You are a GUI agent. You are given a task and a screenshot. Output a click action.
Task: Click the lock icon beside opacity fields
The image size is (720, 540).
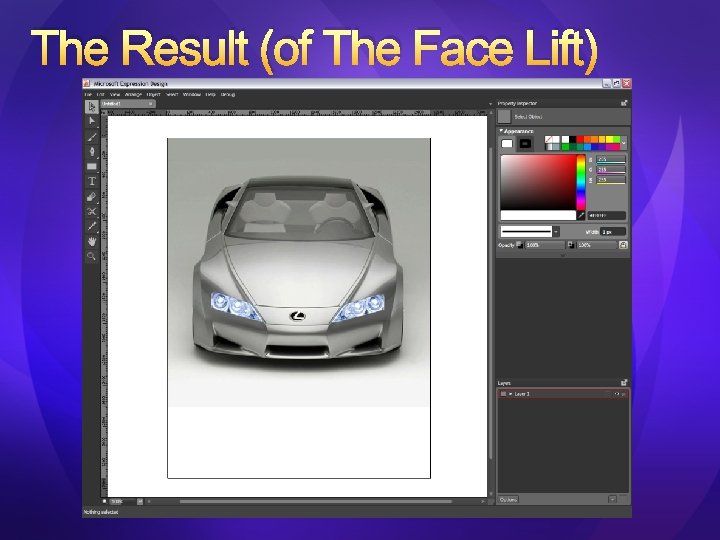click(x=623, y=245)
